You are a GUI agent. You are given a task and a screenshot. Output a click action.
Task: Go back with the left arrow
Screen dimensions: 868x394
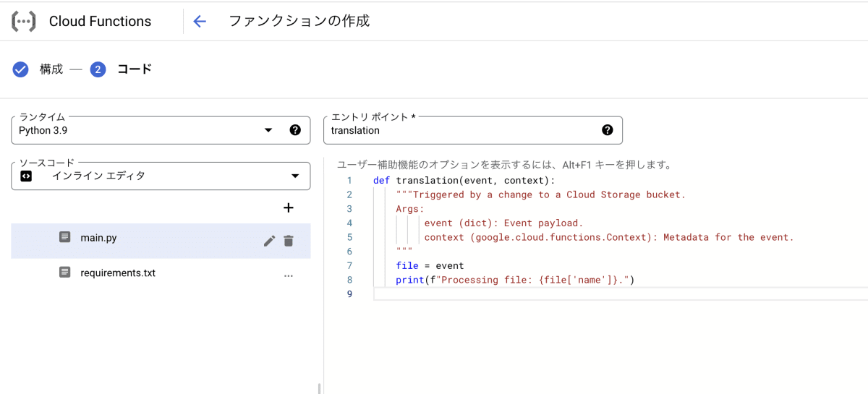click(x=200, y=22)
